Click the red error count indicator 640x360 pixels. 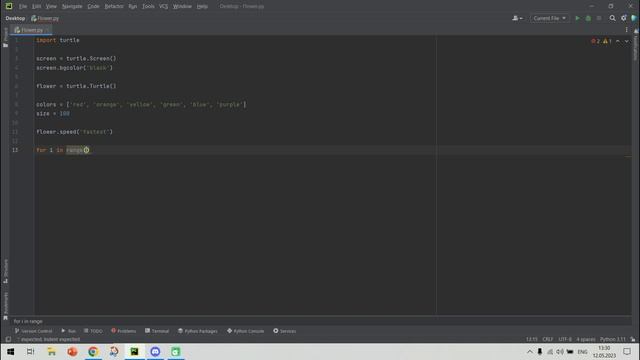[596, 41]
